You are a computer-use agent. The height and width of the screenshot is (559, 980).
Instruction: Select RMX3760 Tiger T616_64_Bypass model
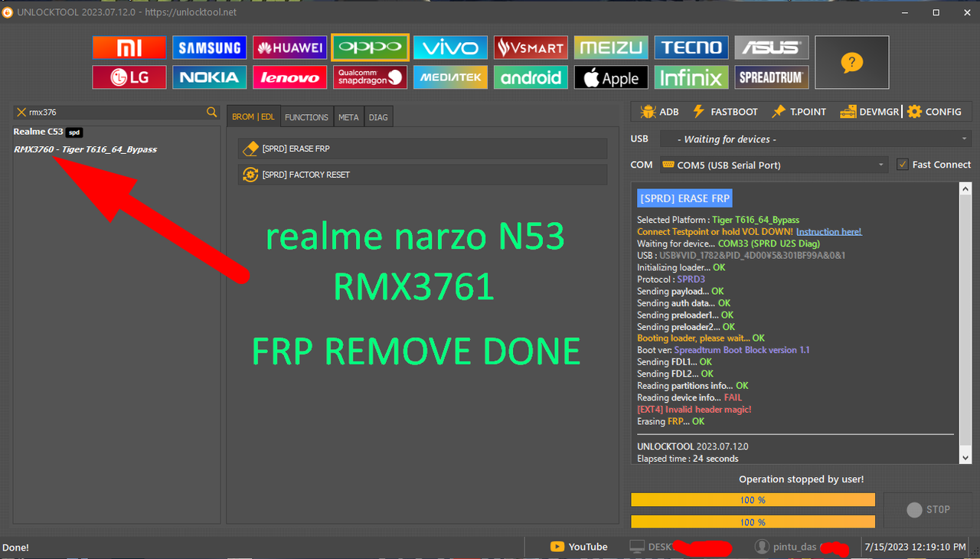click(x=85, y=149)
